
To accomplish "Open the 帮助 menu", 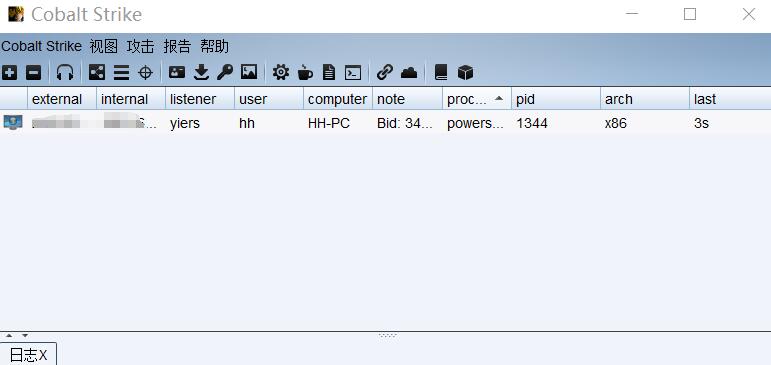I will [x=214, y=46].
